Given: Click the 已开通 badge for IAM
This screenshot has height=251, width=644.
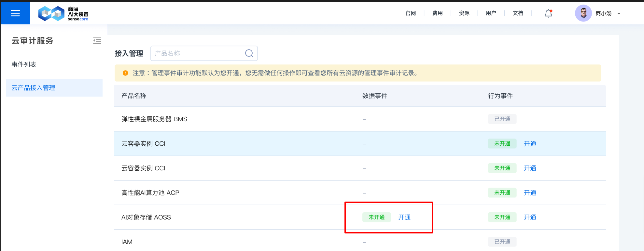Looking at the screenshot, I should click(x=502, y=242).
